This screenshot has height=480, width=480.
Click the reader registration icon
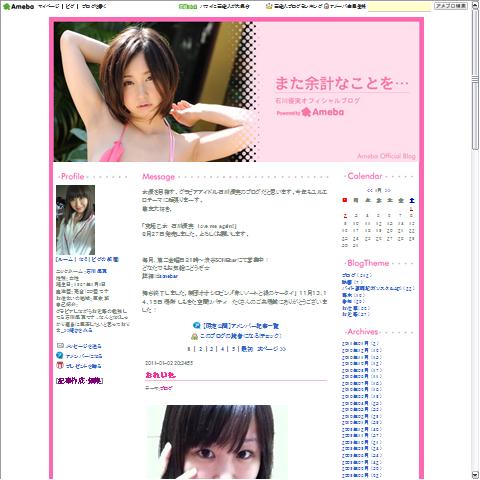point(194,336)
